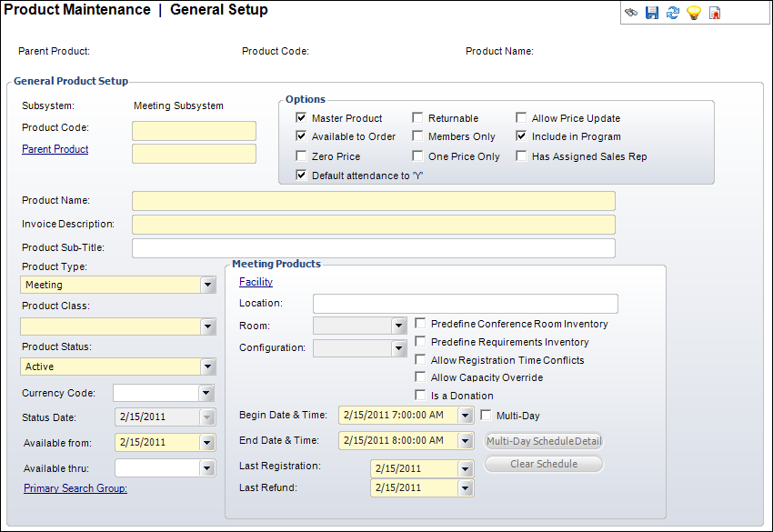Click the blue refresh arrows icon

[673, 13]
